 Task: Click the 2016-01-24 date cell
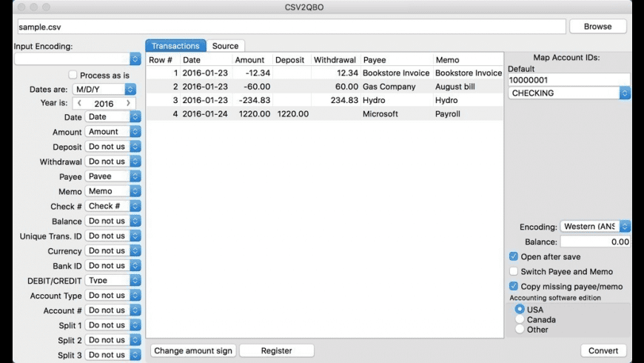pos(207,114)
